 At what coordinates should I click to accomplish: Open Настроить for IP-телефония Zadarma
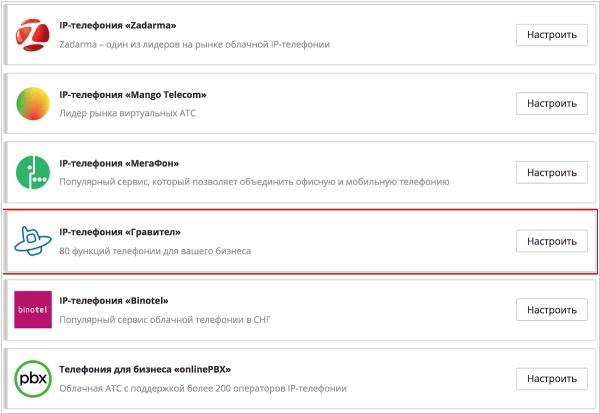pos(552,35)
